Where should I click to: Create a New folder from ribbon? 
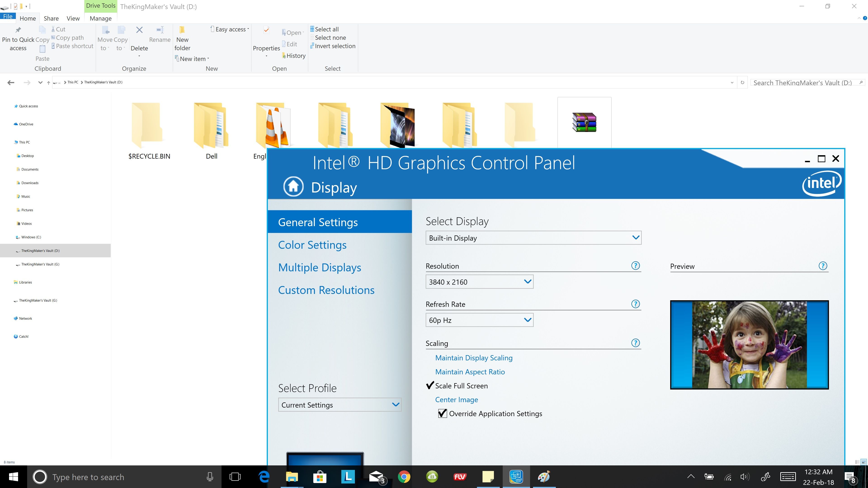pyautogui.click(x=182, y=39)
